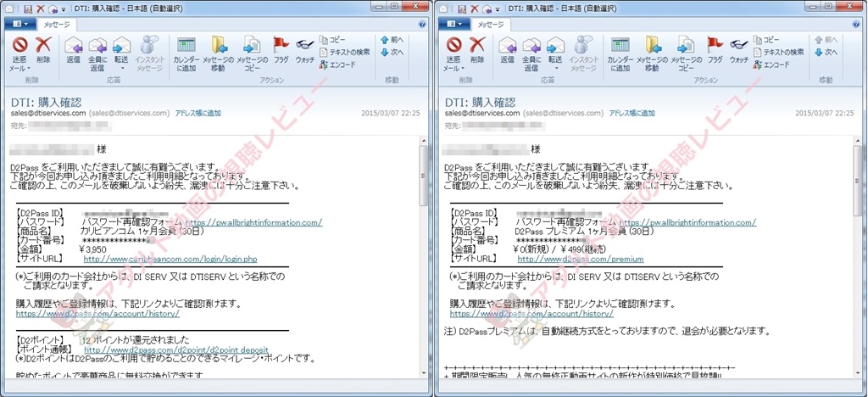Go to Next (次へ) message in right window
This screenshot has width=868, height=397.
826,52
